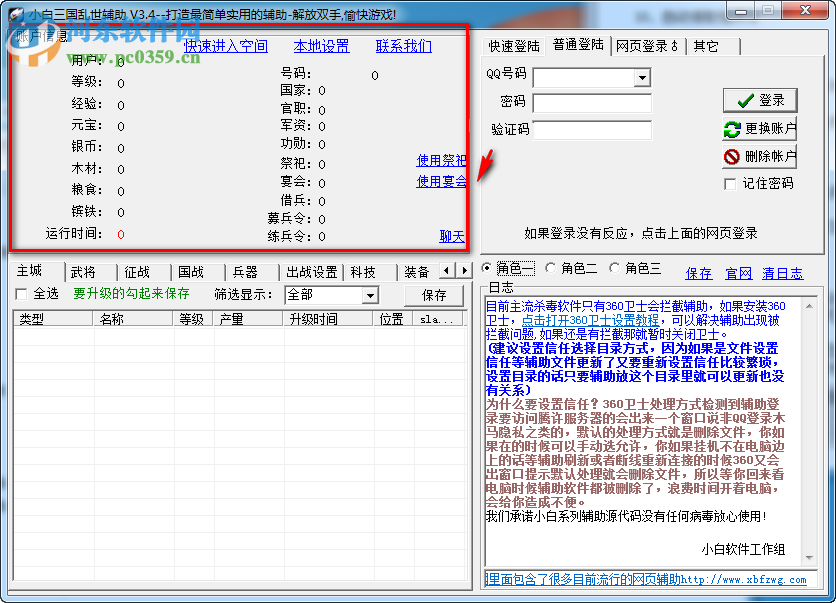Click the 删除帐户 delete account button
836x603 pixels.
(760, 156)
